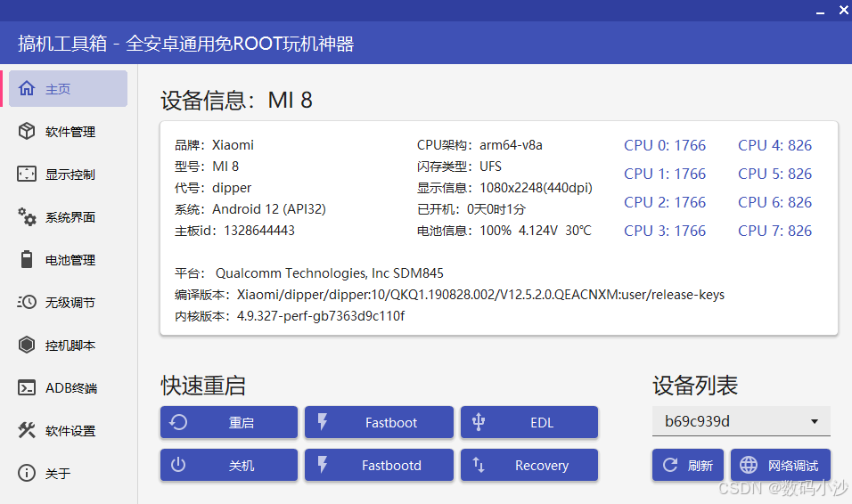
Task: Click the circular arrow icon on 重启
Action: 178,422
